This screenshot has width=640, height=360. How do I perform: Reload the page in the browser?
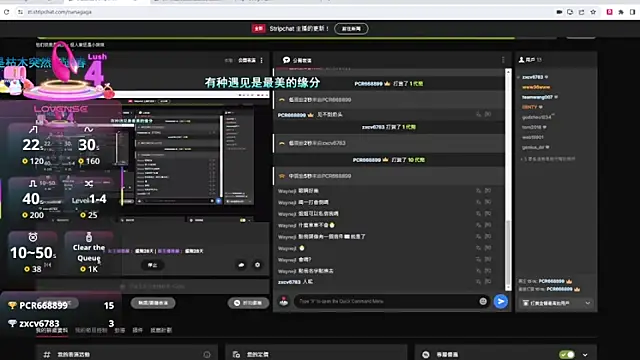7,12
